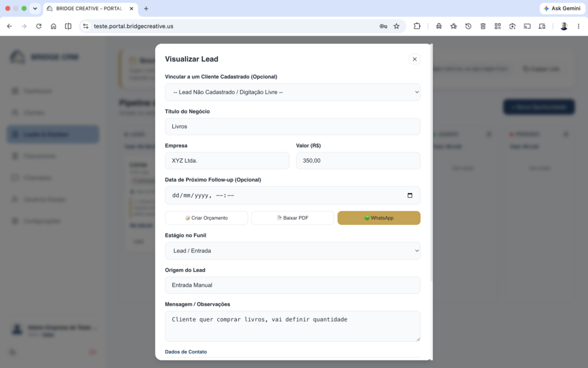This screenshot has width=588, height=368.
Task: Expand the Vincular a um Cliente Cadastrado dropdown
Action: pos(292,92)
